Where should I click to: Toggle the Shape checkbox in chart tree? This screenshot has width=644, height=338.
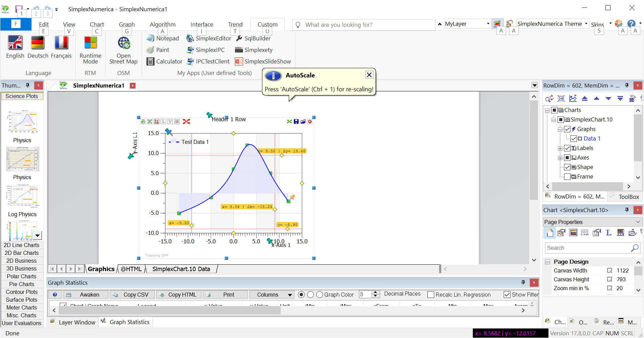tap(567, 167)
